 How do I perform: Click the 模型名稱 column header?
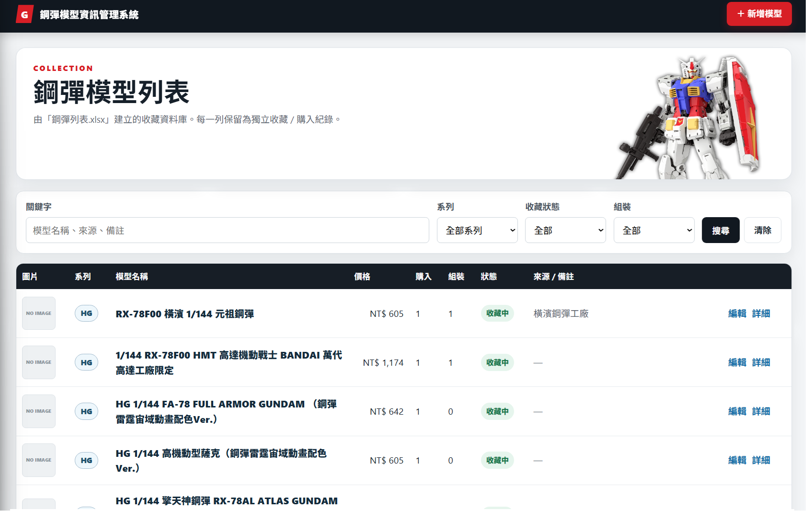132,277
